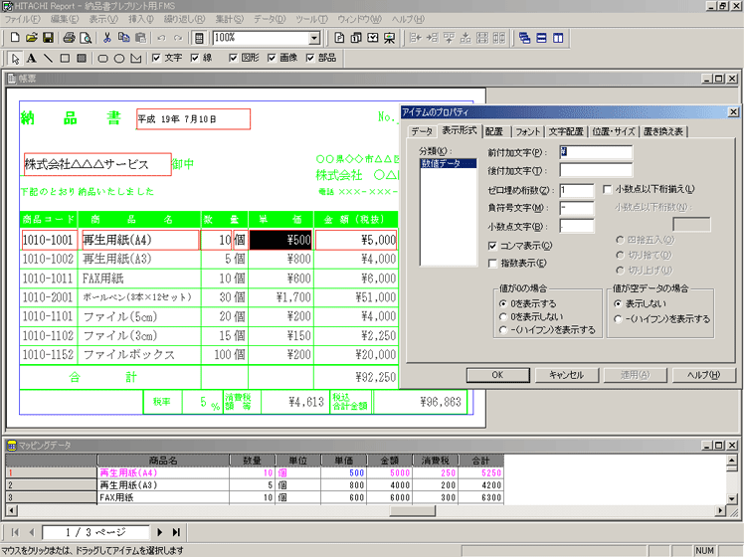Toggle the 画像 checkbox

point(272,58)
